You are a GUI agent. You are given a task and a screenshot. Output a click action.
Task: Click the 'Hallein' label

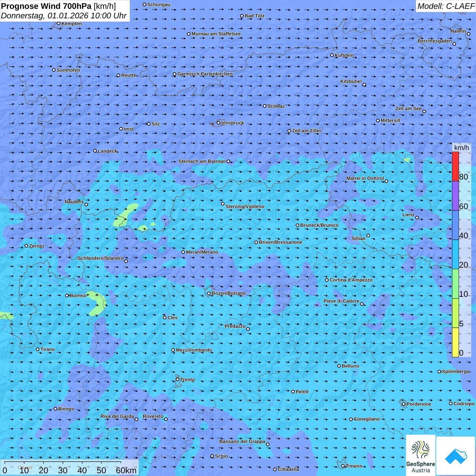pos(458,31)
